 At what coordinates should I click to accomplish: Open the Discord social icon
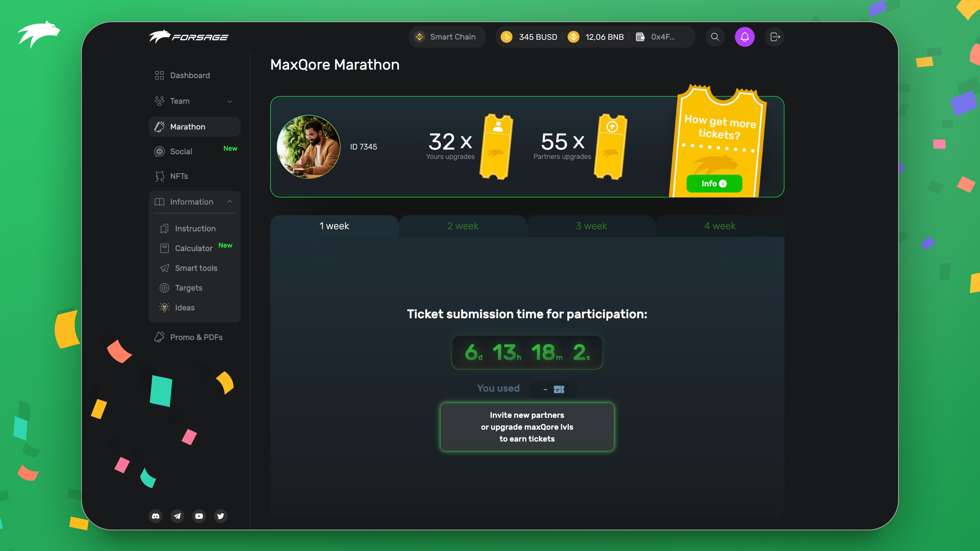[155, 516]
